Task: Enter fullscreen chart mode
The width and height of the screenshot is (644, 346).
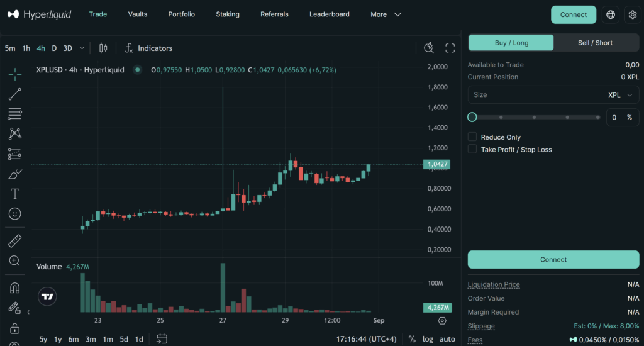Action: click(x=450, y=48)
